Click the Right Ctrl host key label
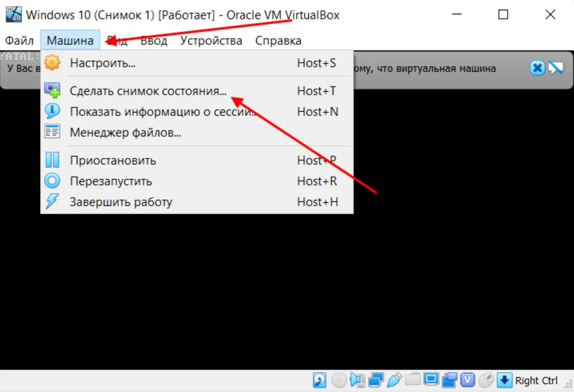574x392 pixels. point(536,380)
